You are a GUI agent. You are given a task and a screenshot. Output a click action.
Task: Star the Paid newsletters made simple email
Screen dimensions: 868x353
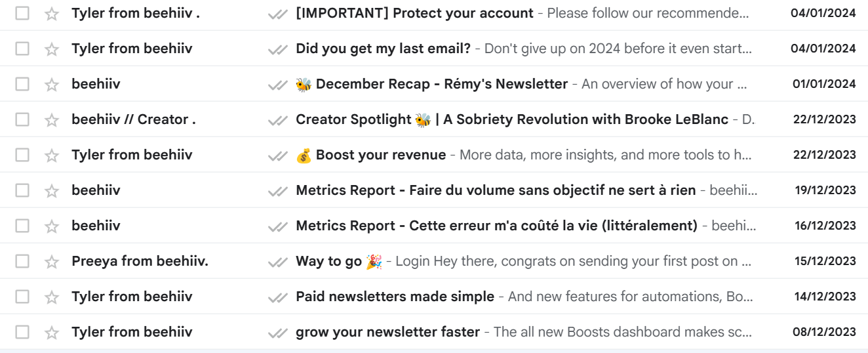[51, 297]
